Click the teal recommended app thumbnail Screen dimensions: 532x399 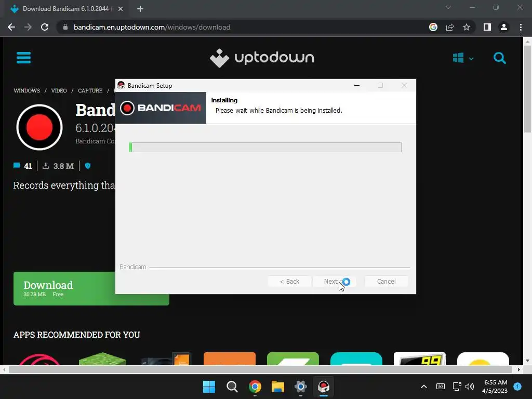(356, 358)
